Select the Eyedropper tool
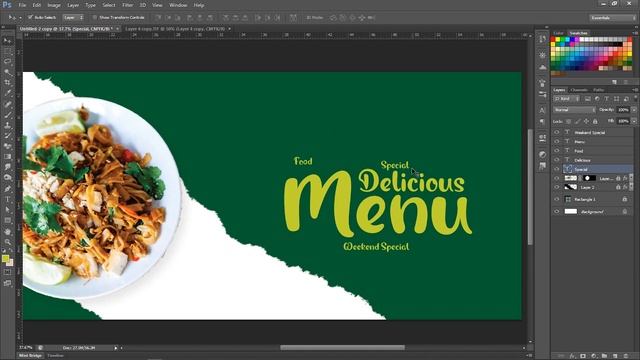640x360 pixels. pos(7,93)
